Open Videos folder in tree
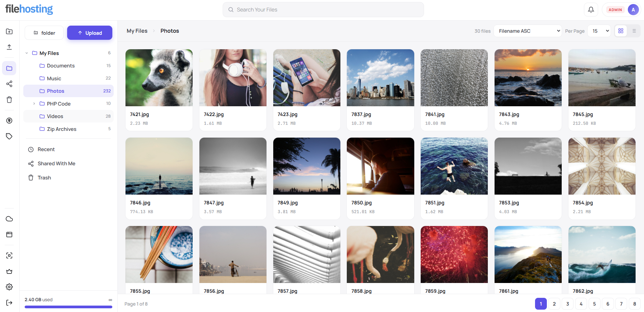This screenshot has height=312, width=644. click(x=68, y=116)
